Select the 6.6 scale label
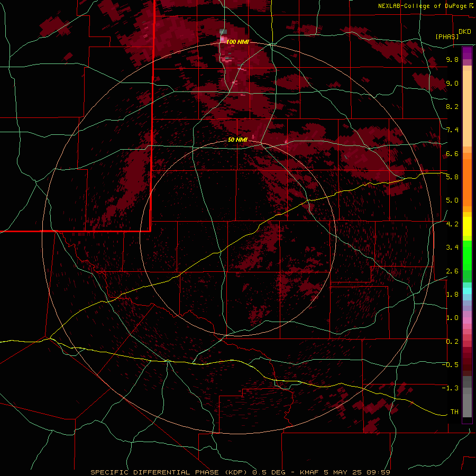 point(452,153)
